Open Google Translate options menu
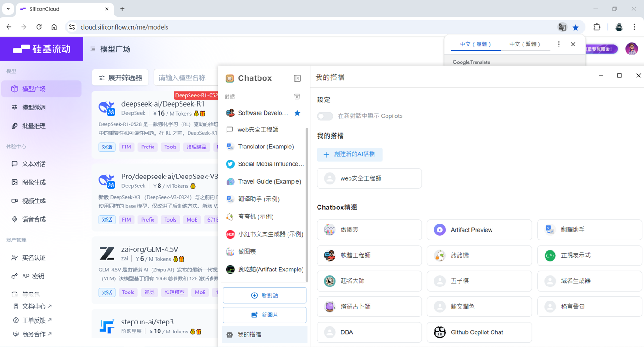644x355 pixels. [559, 44]
